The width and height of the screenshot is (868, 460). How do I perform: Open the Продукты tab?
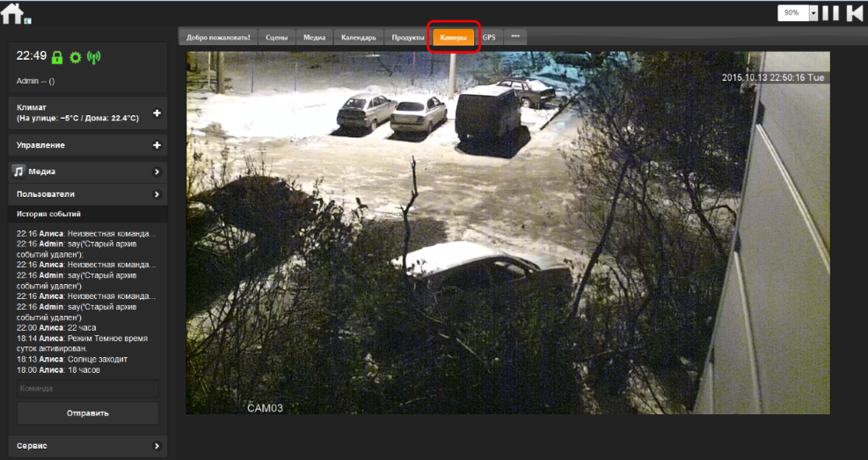(407, 38)
